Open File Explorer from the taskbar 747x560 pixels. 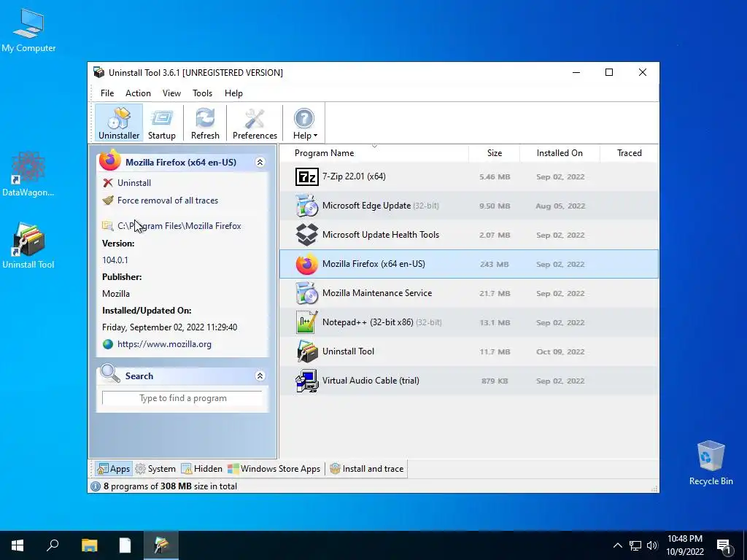(89, 545)
